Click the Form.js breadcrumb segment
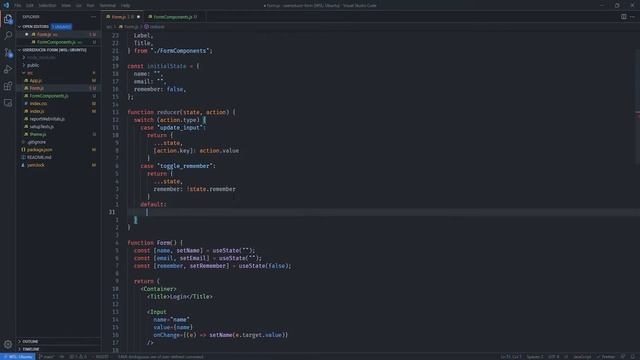 (129, 27)
